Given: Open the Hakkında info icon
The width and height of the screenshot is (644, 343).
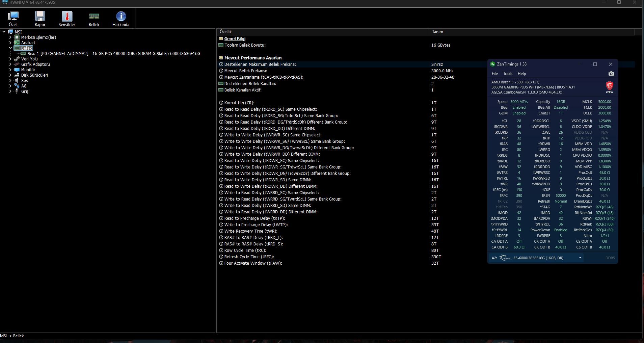Looking at the screenshot, I should (121, 16).
